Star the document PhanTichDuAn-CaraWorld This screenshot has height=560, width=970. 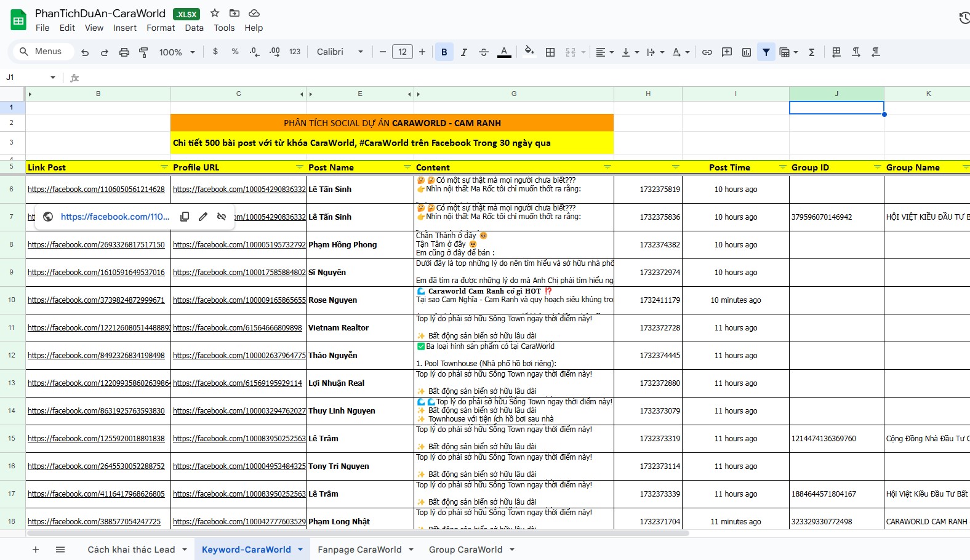coord(215,13)
